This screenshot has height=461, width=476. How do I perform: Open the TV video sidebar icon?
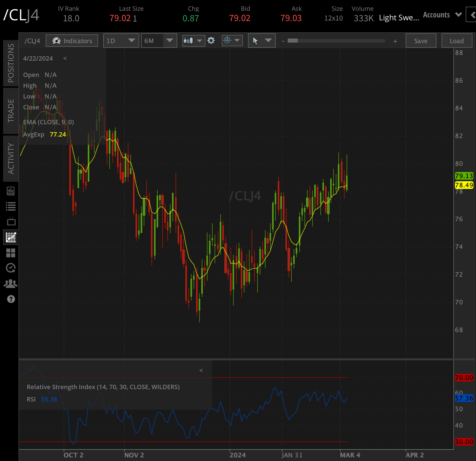click(11, 221)
